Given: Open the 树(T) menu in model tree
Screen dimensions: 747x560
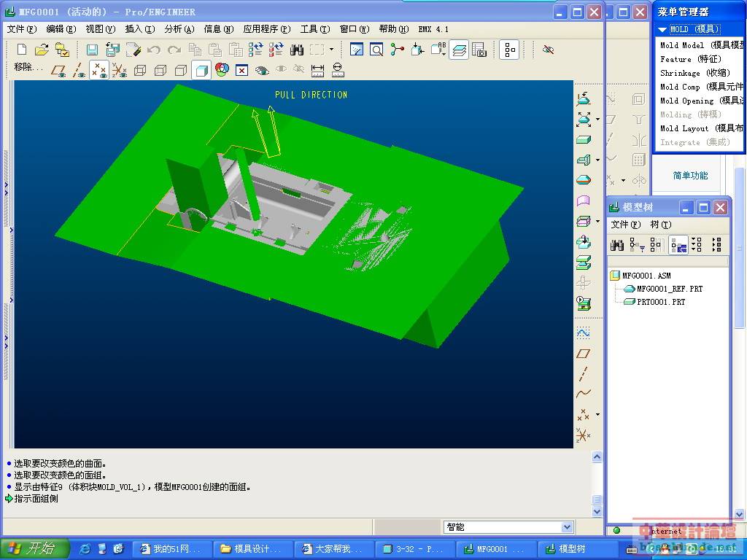Looking at the screenshot, I should pos(661,225).
